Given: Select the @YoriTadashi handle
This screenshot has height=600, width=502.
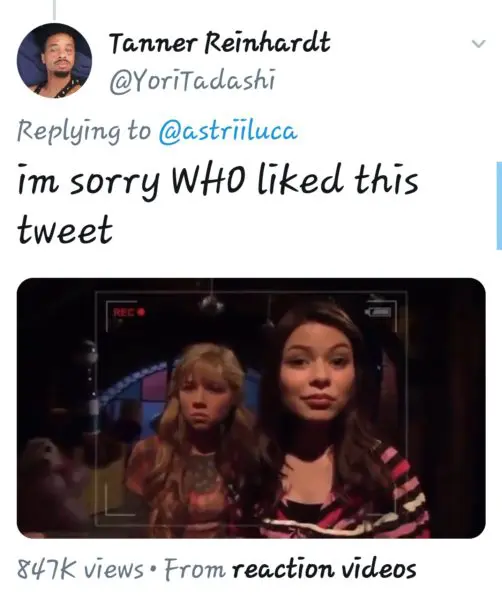Looking at the screenshot, I should [x=192, y=80].
